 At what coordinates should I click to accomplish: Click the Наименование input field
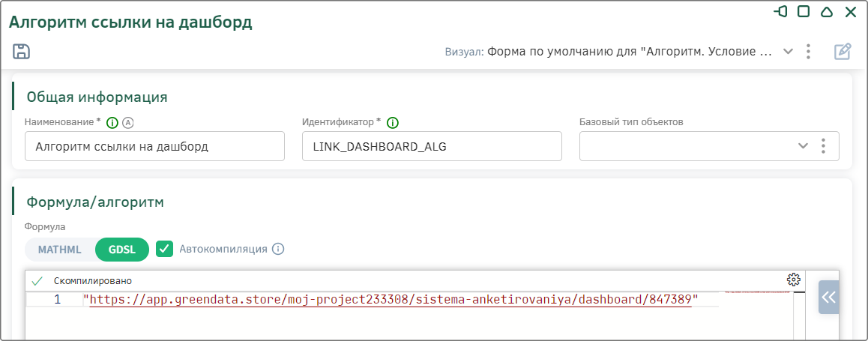coord(155,146)
